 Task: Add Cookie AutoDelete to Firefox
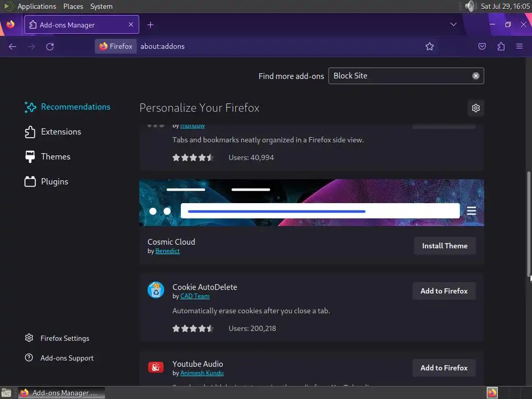click(x=444, y=291)
